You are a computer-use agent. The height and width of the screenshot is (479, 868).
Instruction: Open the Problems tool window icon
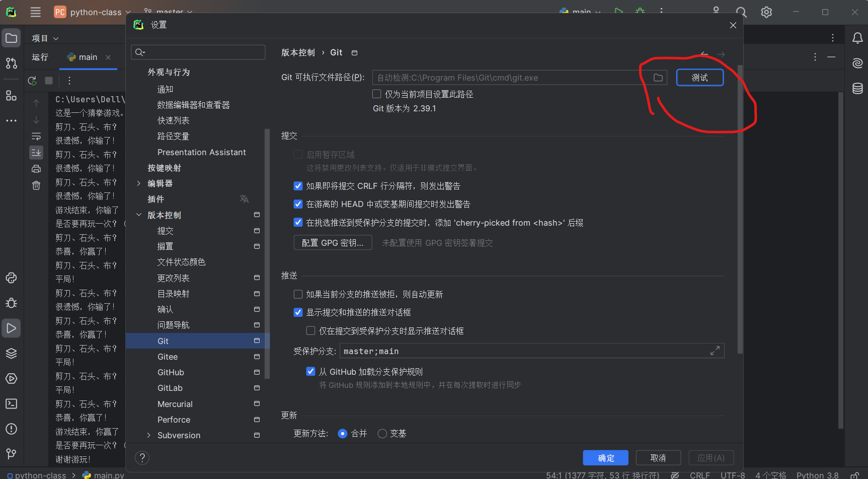(x=11, y=429)
